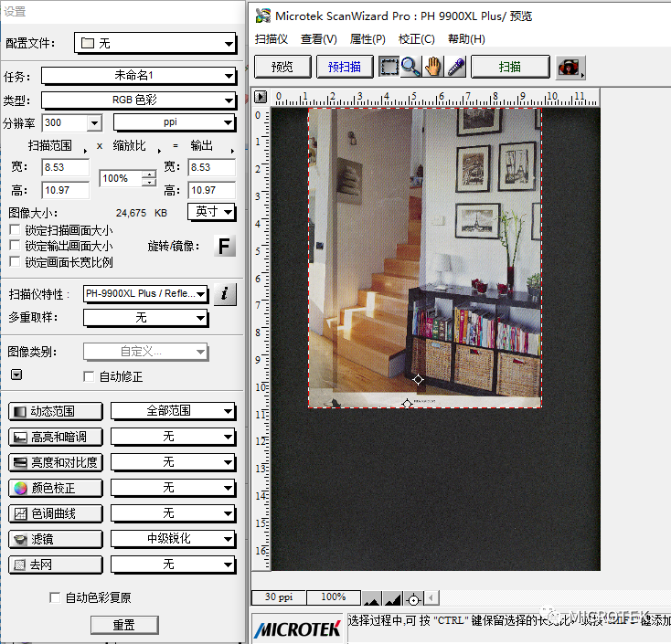The image size is (671, 644).
Task: Expand the 滤镜 中级锐化 dropdown
Action: (x=173, y=539)
